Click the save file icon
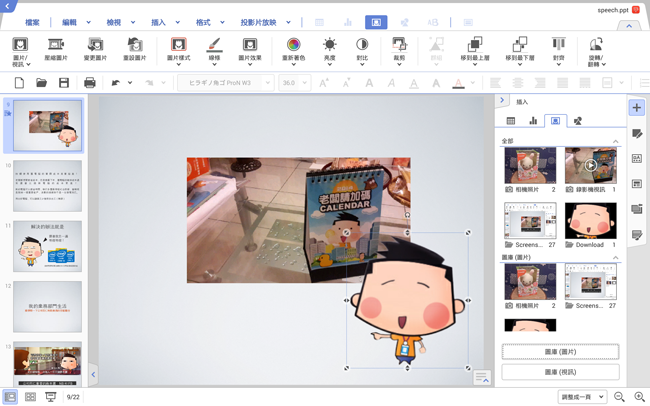650x406 pixels. pyautogui.click(x=64, y=83)
